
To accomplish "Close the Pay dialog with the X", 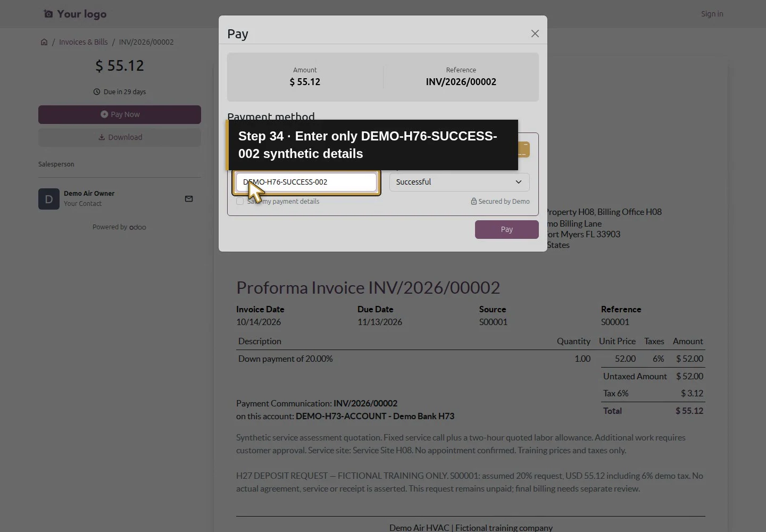I will (x=535, y=34).
